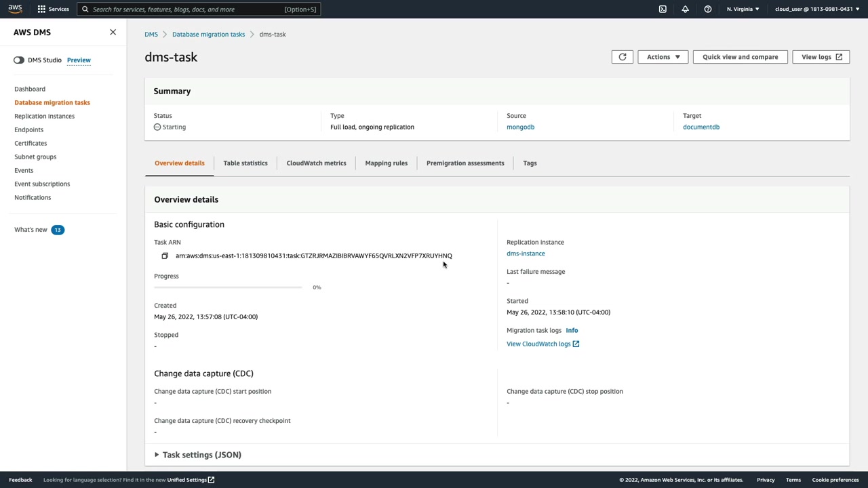Open the mongodb source endpoint link
This screenshot has height=488, width=868.
[520, 127]
